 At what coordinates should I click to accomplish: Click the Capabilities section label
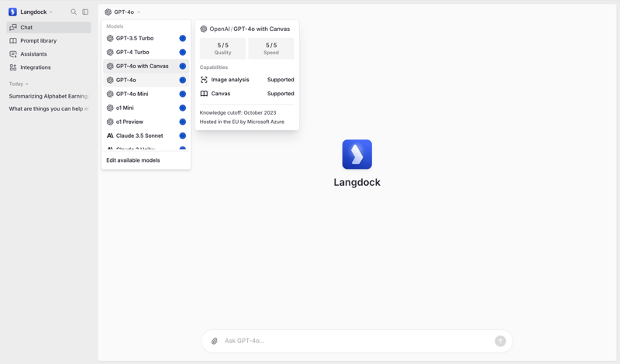(214, 67)
